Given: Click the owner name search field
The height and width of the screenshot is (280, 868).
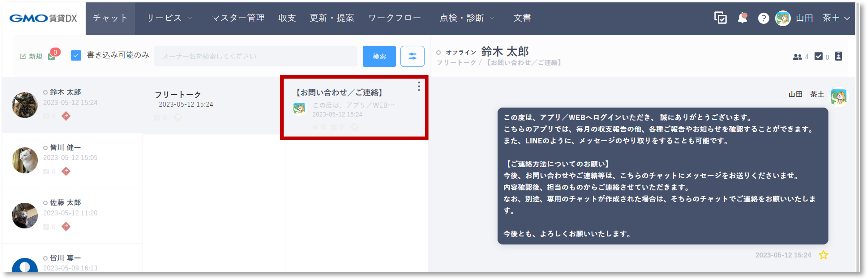Looking at the screenshot, I should (255, 56).
